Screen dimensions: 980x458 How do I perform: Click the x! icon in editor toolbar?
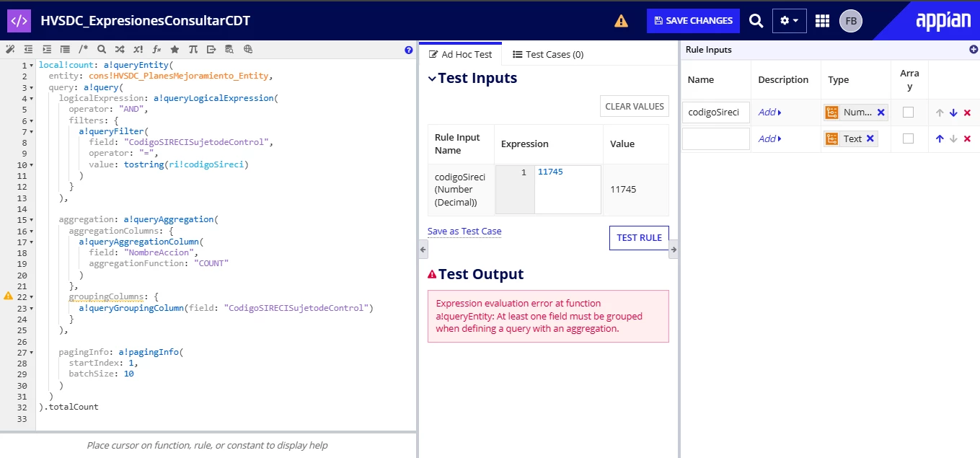point(138,50)
